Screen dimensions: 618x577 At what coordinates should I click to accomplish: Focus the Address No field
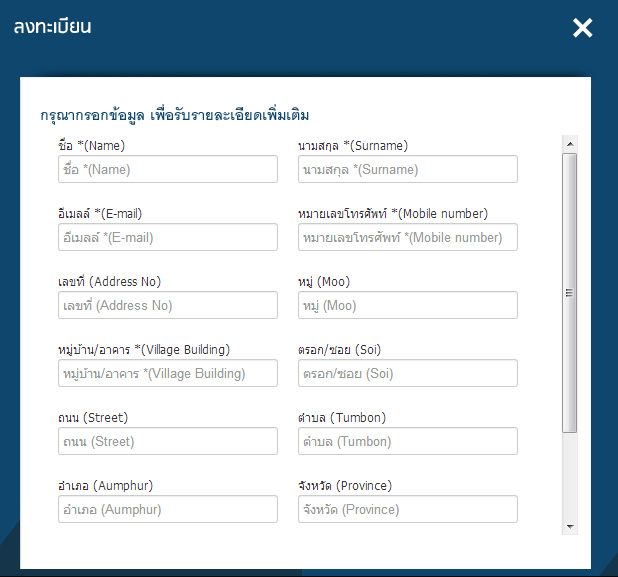[x=168, y=306]
